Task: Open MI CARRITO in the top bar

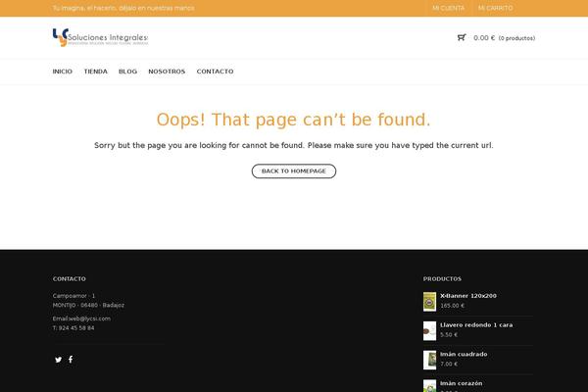Action: tap(495, 8)
